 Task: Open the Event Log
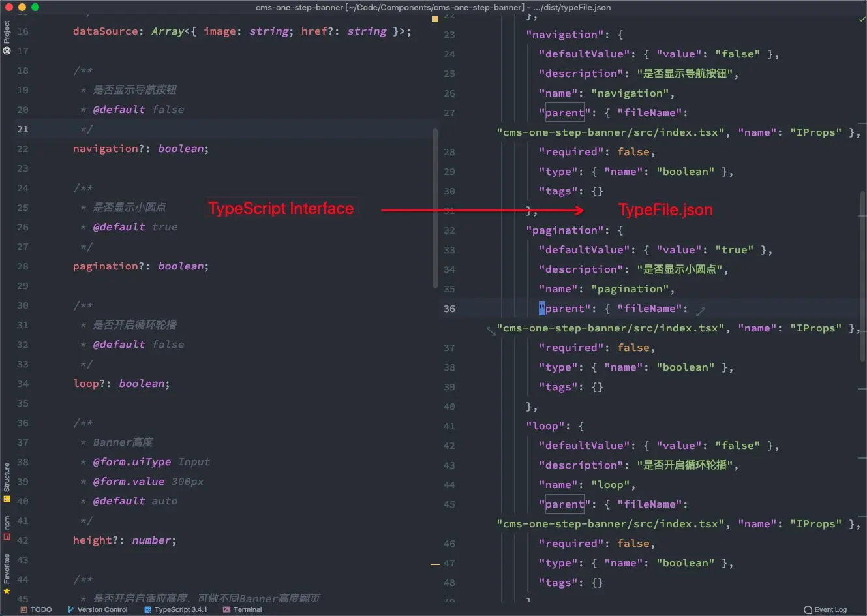pyautogui.click(x=825, y=609)
